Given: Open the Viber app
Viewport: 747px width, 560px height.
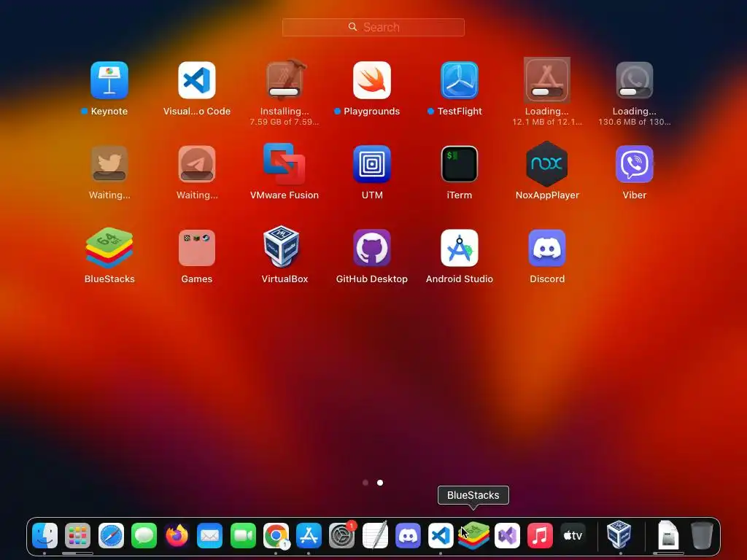Looking at the screenshot, I should click(635, 164).
